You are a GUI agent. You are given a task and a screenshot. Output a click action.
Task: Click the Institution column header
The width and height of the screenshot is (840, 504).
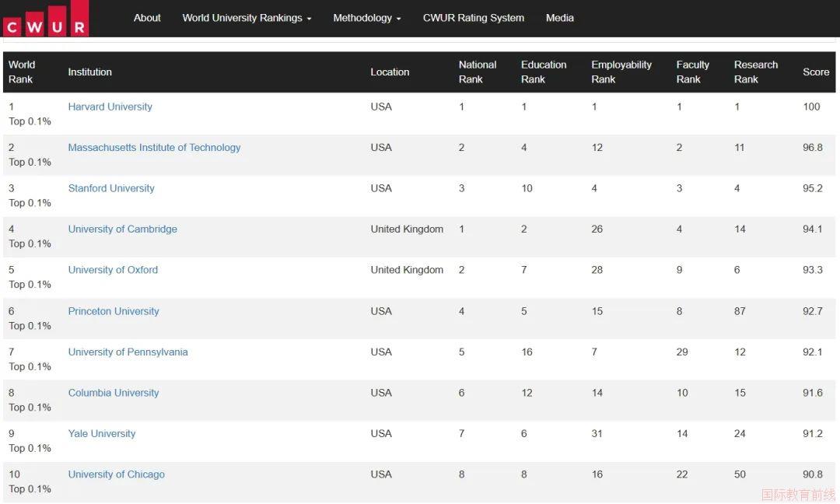89,72
